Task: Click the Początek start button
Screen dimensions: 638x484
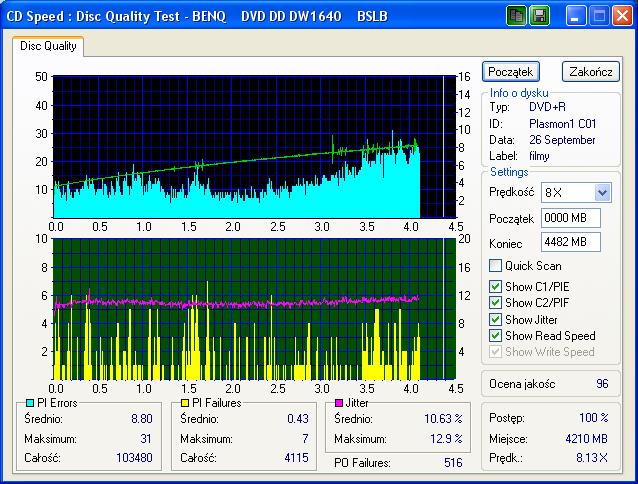Action: pos(511,72)
